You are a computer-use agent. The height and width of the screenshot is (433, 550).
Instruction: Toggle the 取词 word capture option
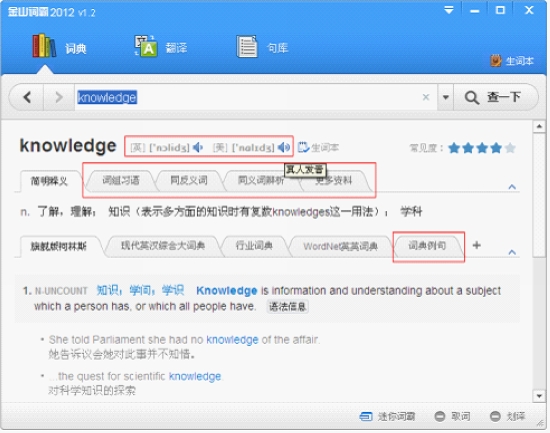(x=452, y=417)
